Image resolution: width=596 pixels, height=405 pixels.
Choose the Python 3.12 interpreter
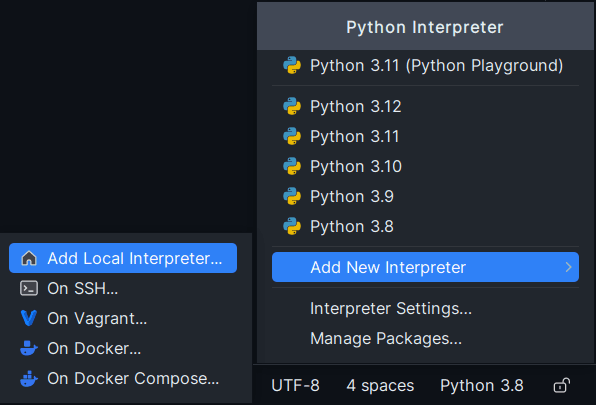point(425,106)
